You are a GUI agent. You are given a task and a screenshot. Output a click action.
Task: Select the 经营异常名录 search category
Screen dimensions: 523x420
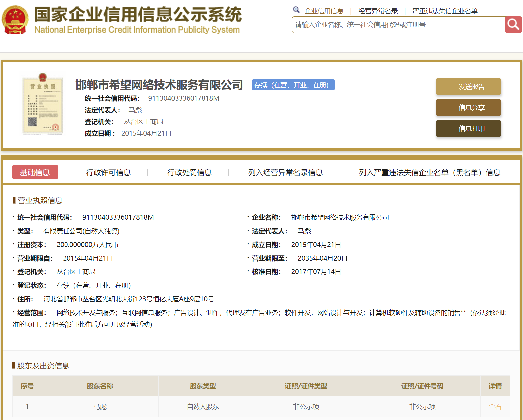(378, 11)
